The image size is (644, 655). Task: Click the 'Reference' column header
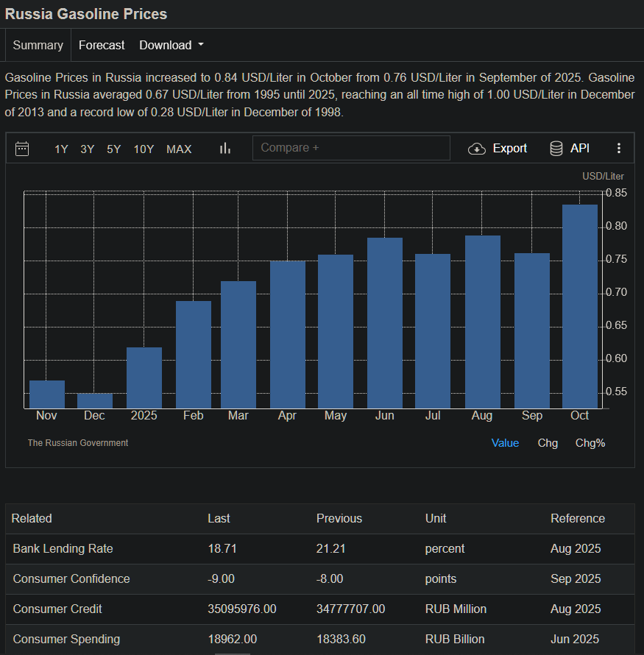578,518
